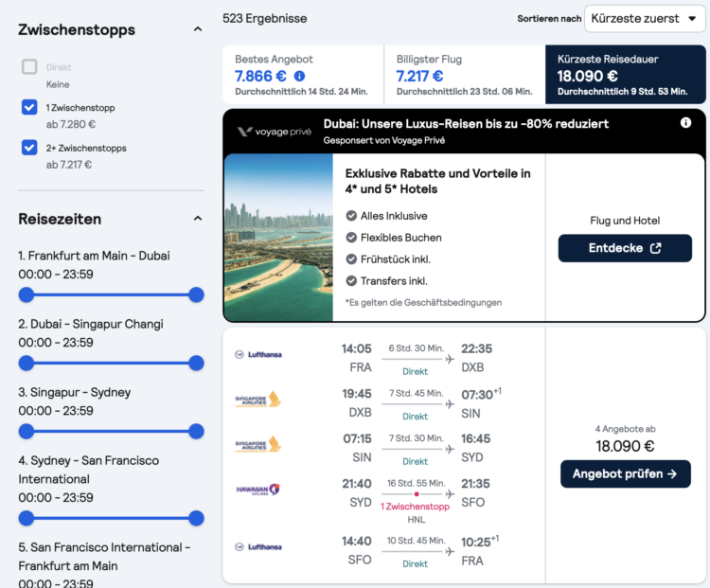Click the 07:30 +1 SIN arrival time

(x=481, y=394)
